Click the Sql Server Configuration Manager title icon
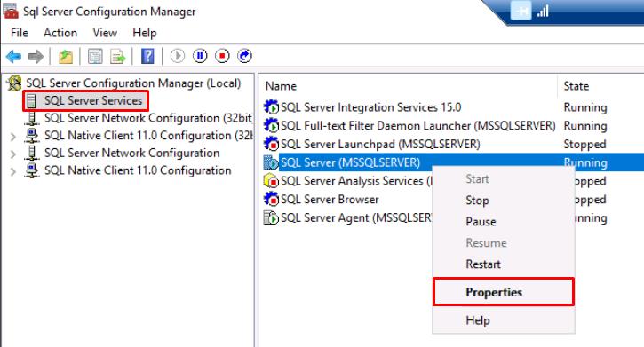The image size is (644, 347). pyautogui.click(x=10, y=11)
